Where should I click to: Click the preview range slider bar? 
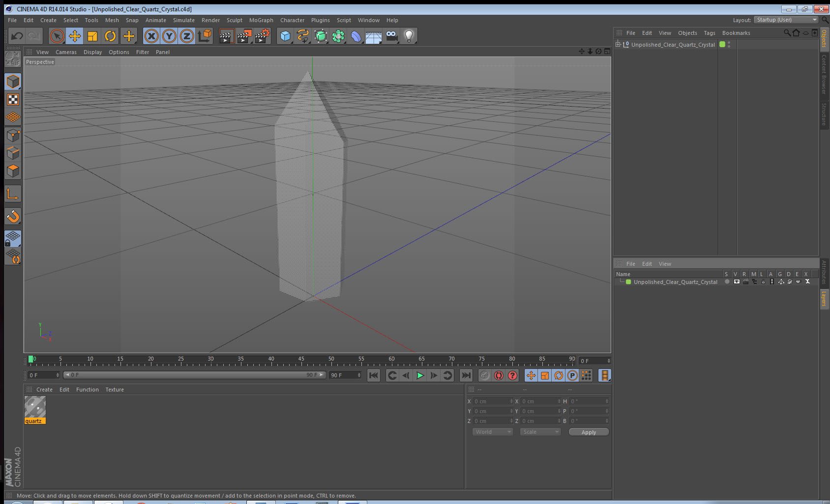[x=194, y=375]
